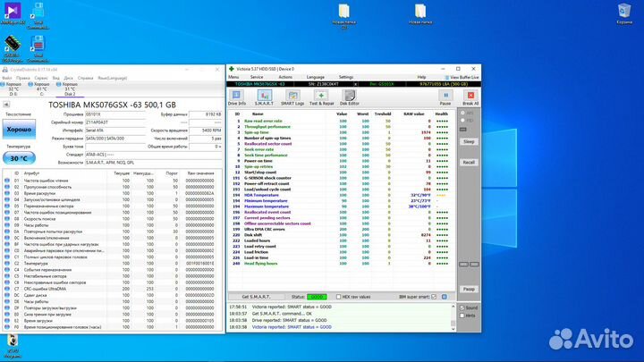Open Victoria Service menu
This screenshot has height=362, width=644.
pos(257,77)
